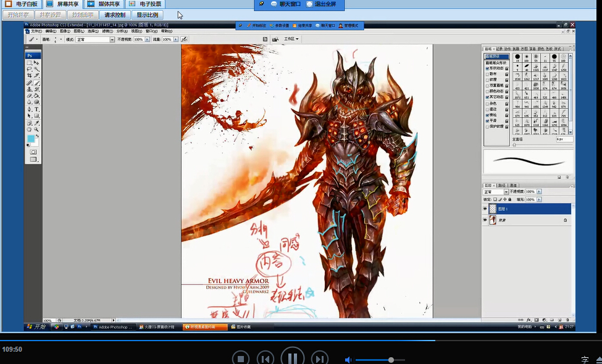Click the Ps logo atop the toolbox
602x364 pixels.
coord(30,55)
